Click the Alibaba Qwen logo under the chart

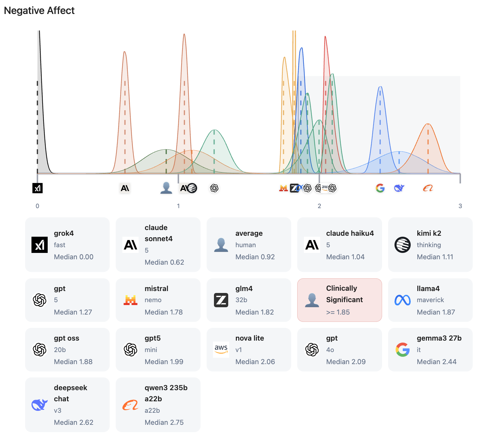click(428, 188)
